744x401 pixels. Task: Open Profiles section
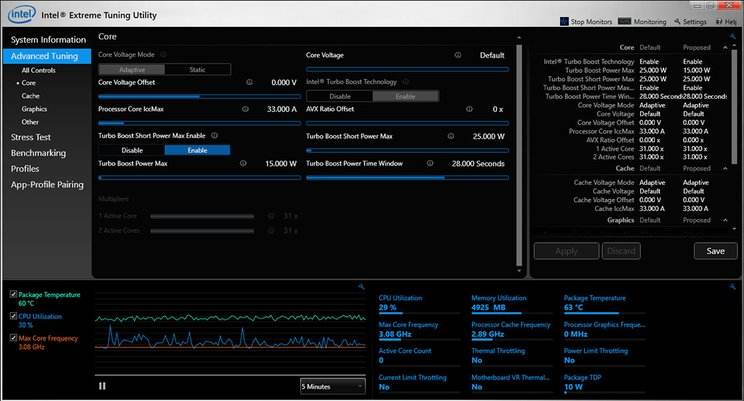(x=25, y=168)
